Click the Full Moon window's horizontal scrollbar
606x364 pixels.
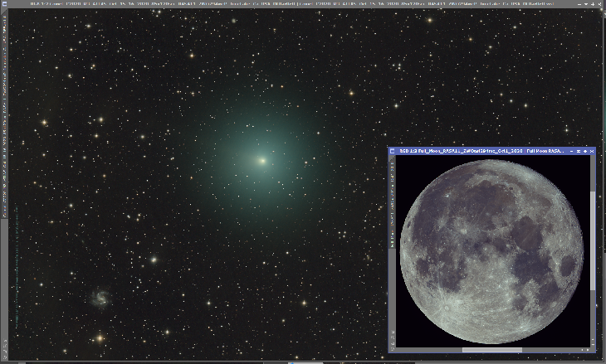coord(494,349)
